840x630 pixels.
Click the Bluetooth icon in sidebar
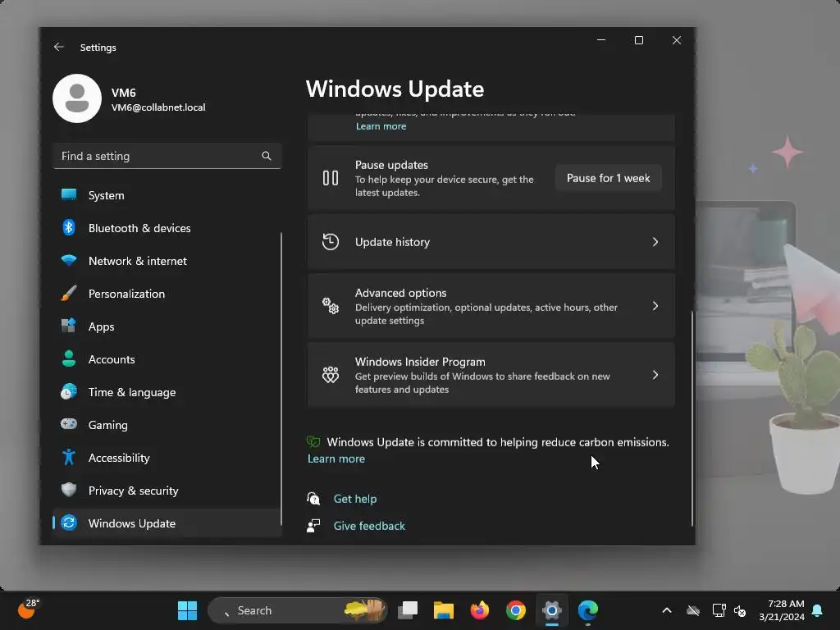tap(69, 228)
